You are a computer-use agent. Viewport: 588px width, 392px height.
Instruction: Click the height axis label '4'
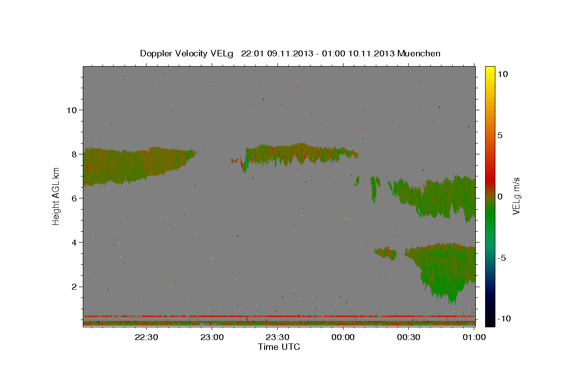coord(74,242)
